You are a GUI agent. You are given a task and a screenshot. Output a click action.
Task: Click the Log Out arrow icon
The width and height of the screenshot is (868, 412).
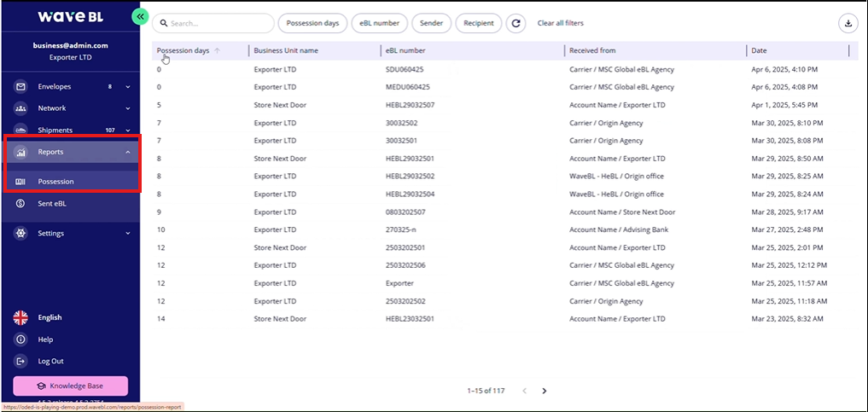coord(20,361)
